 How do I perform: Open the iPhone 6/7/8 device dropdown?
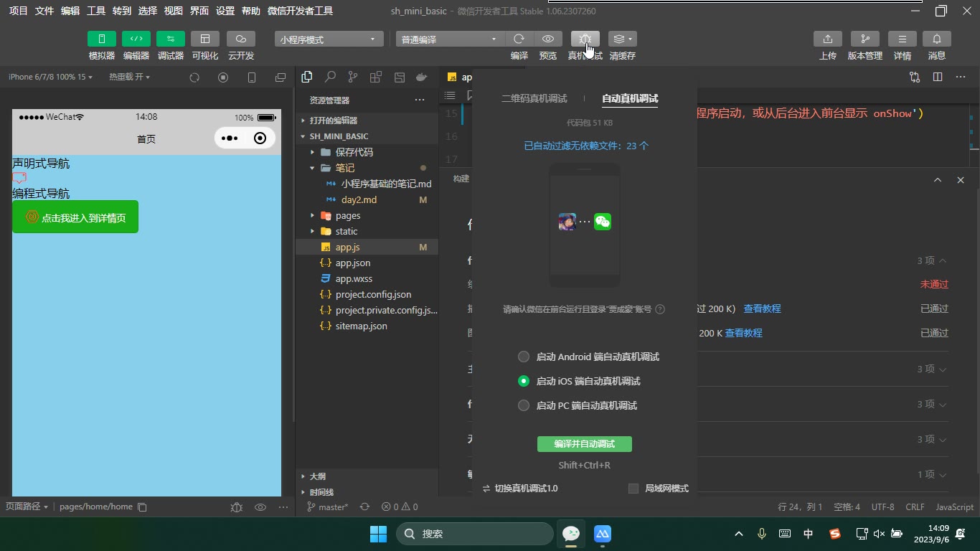[x=50, y=77]
